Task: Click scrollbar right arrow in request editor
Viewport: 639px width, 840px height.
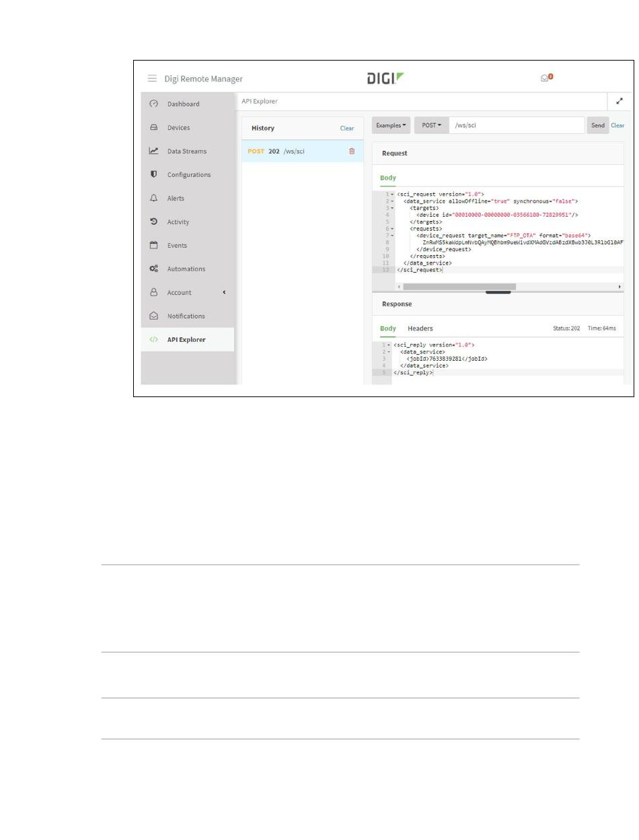Action: pos(620,287)
